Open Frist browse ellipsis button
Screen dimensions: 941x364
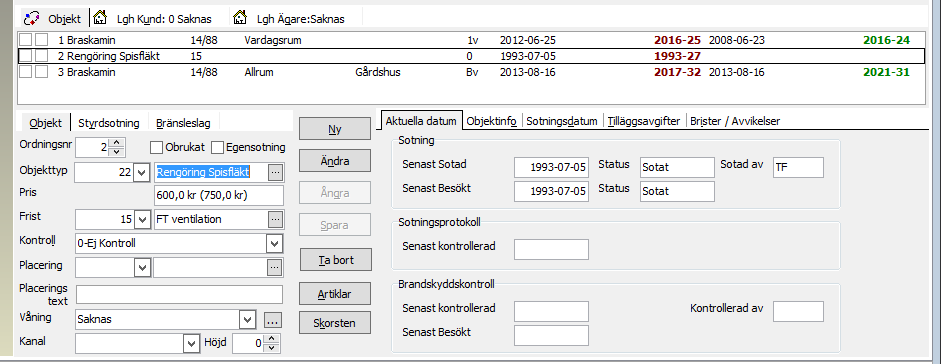click(x=275, y=219)
